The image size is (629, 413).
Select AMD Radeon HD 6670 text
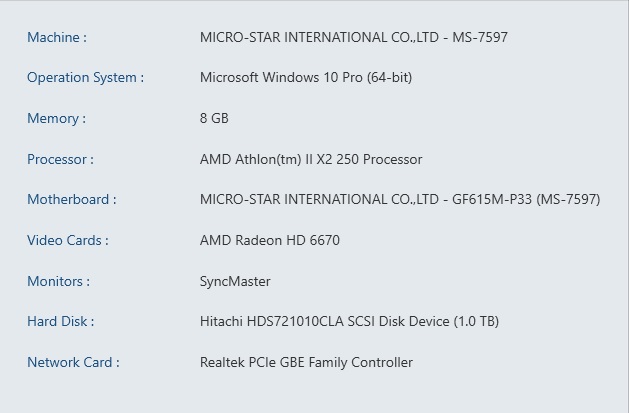pyautogui.click(x=270, y=240)
